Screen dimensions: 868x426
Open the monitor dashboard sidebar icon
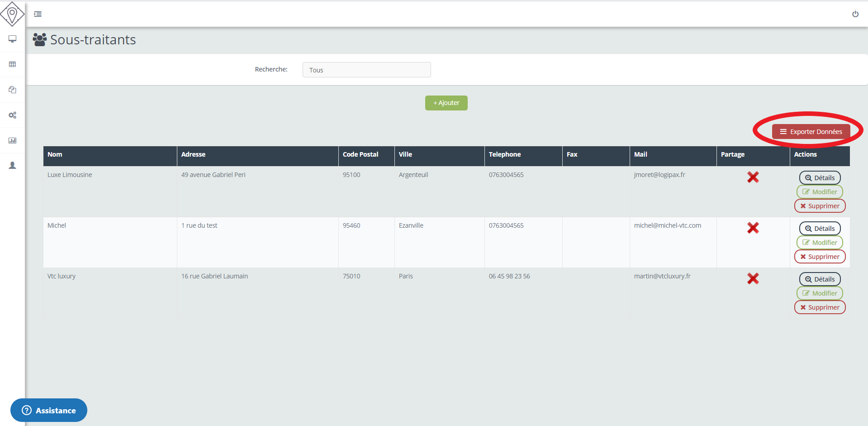tap(12, 39)
